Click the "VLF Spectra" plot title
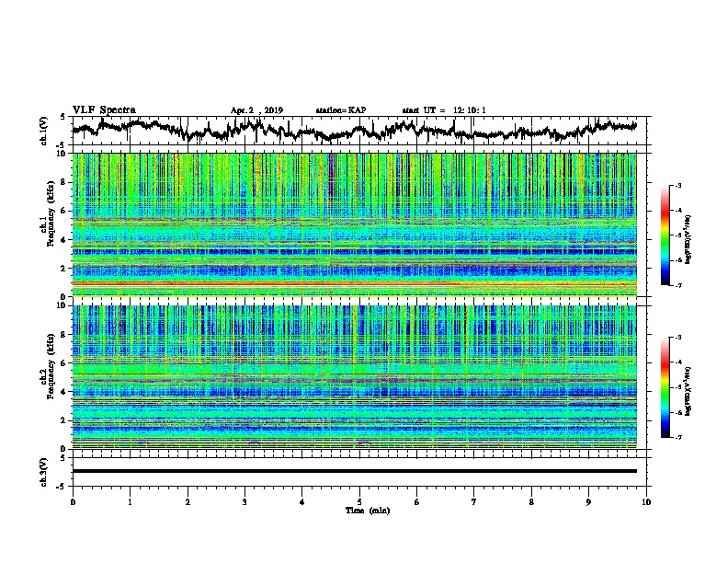The image size is (728, 563). (x=104, y=110)
